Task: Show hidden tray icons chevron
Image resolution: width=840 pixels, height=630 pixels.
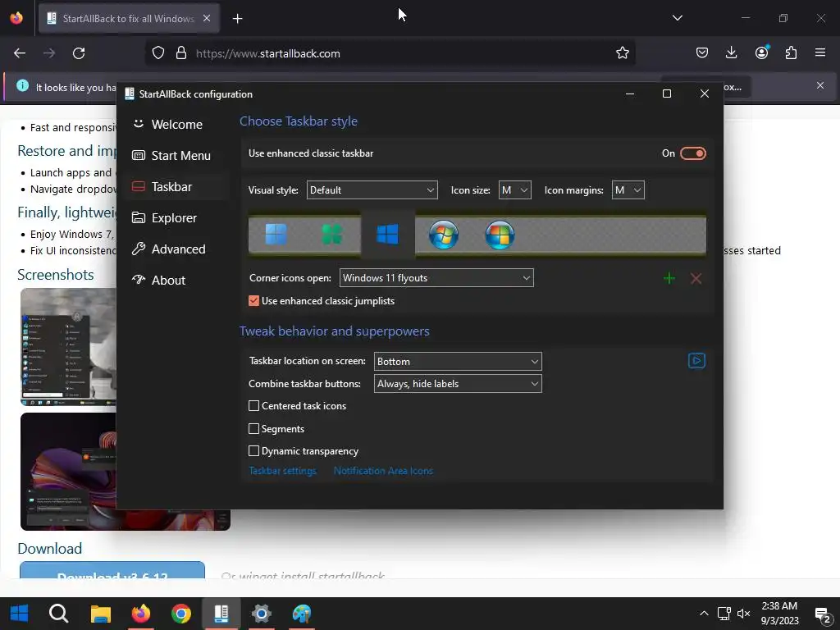Action: coord(704,614)
